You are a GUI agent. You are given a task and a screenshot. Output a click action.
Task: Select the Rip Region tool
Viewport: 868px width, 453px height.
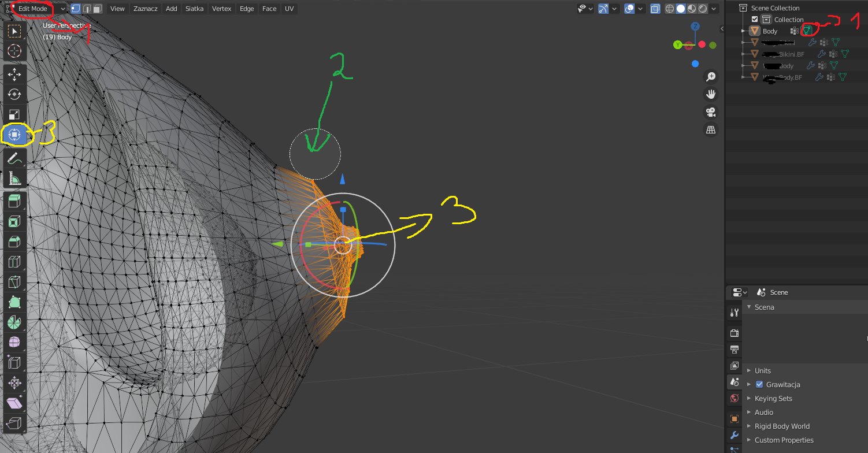(14, 423)
